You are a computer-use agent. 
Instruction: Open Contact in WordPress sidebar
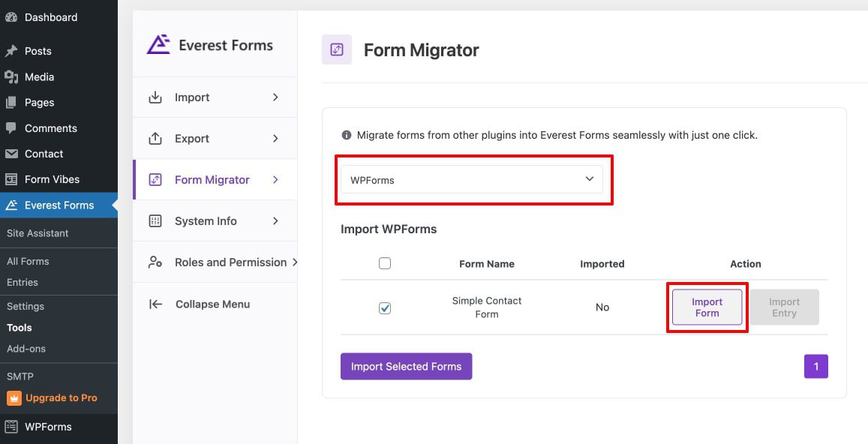[59, 154]
